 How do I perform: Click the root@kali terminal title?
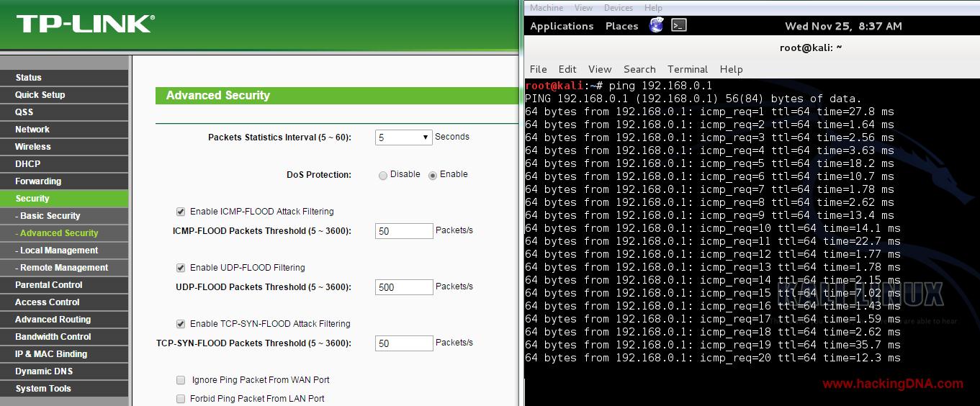(x=811, y=48)
